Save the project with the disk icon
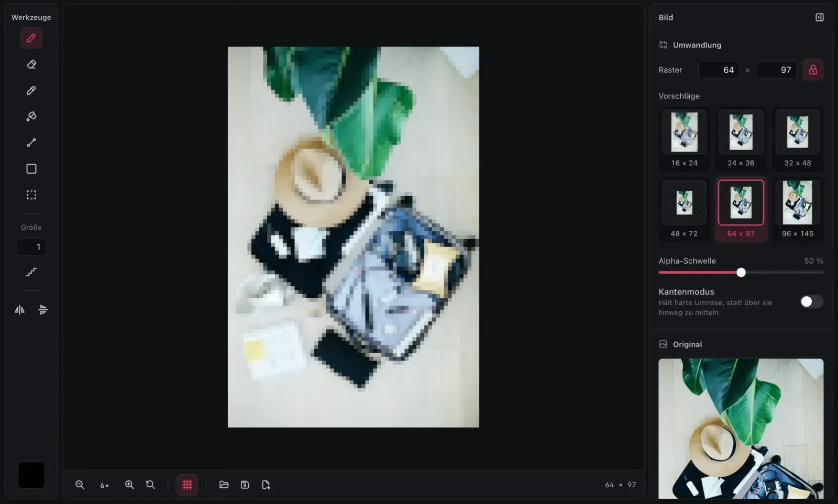Viewport: 838px width, 504px height. point(245,485)
